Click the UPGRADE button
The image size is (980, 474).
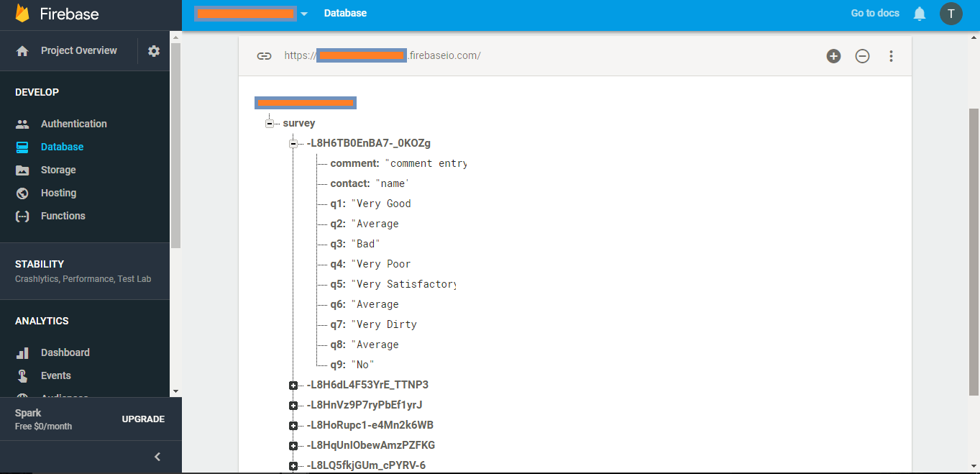[143, 419]
